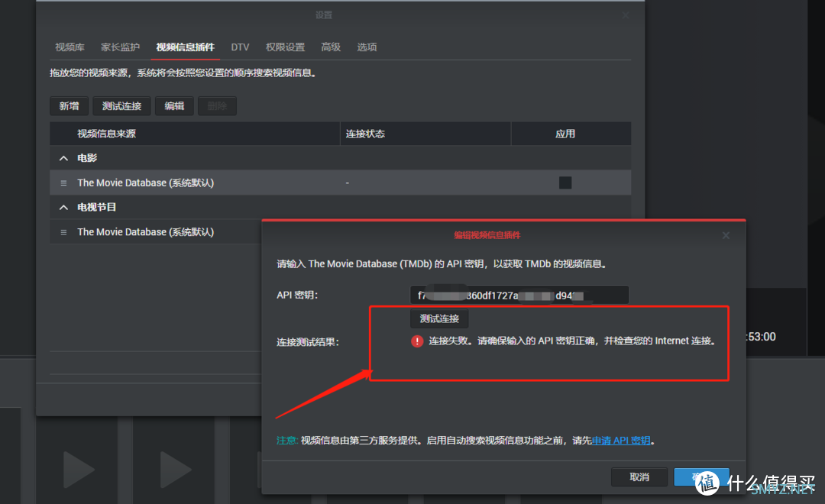Collapse the 电视节目 group

(x=63, y=207)
